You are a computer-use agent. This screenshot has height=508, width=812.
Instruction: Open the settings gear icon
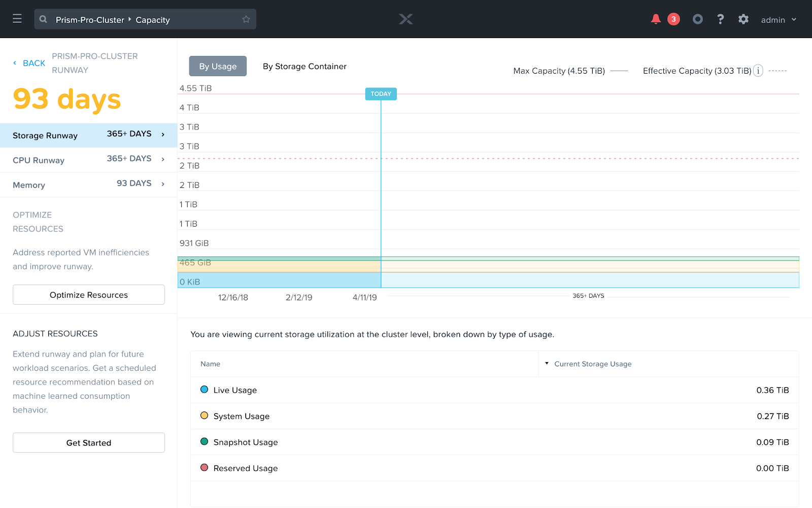coord(743,19)
